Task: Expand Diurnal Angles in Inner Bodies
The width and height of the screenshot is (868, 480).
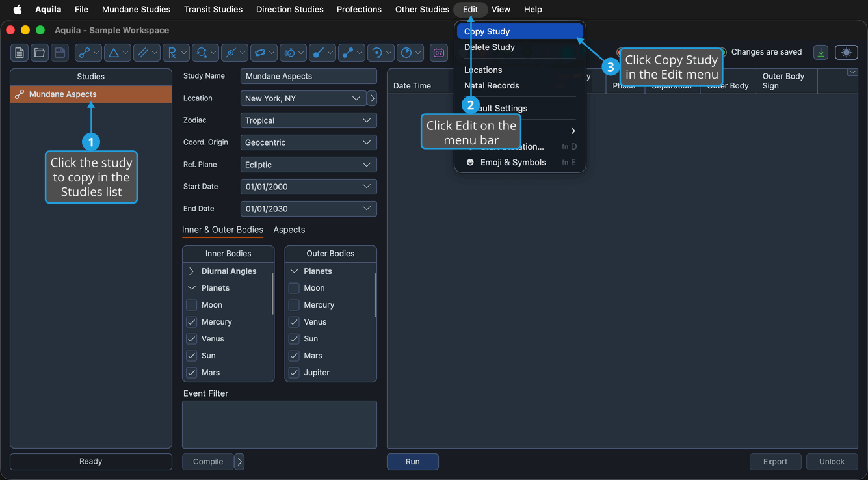Action: tap(192, 271)
